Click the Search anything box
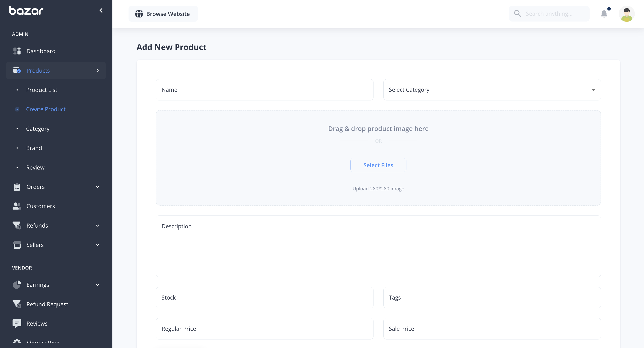This screenshot has width=644, height=348. [549, 13]
